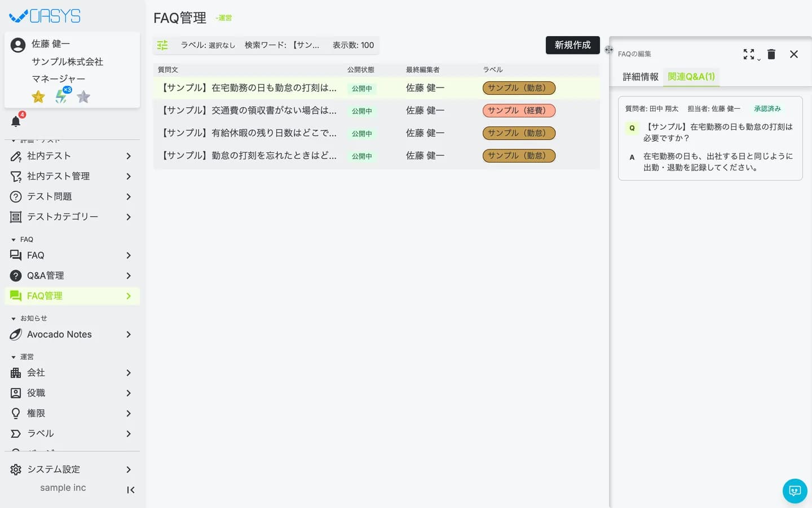Click 公開中 status of 有給休暇 row
Screen dimensions: 812x508
(x=362, y=134)
